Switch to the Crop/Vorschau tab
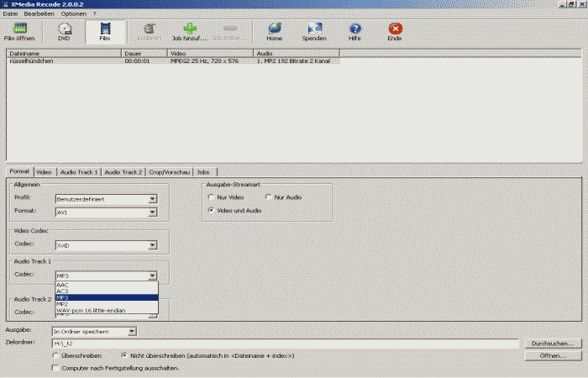The width and height of the screenshot is (588, 378). coord(169,172)
